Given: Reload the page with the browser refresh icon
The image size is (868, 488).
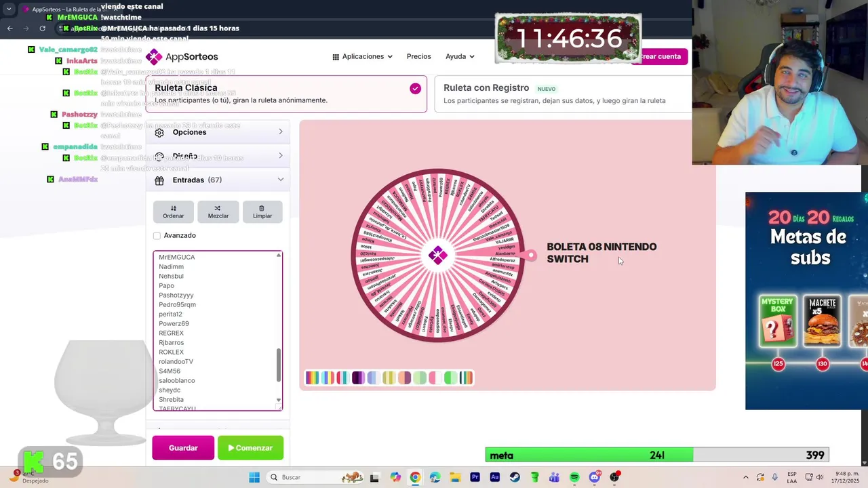Looking at the screenshot, I should [x=42, y=28].
